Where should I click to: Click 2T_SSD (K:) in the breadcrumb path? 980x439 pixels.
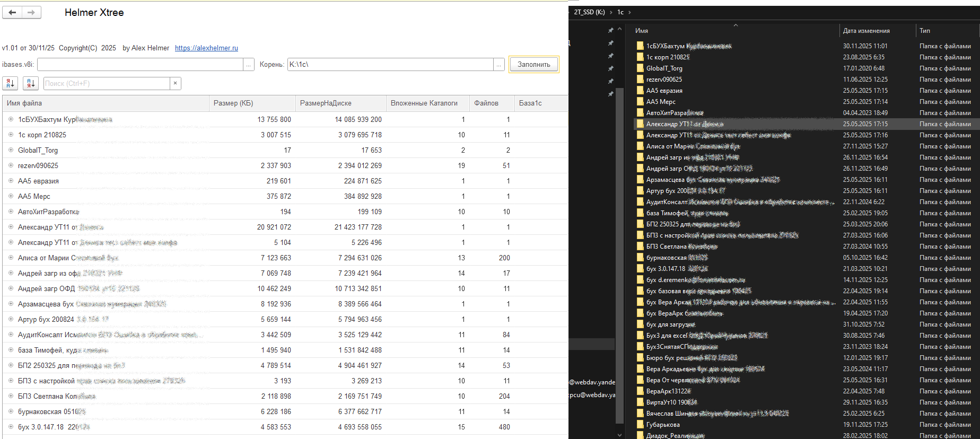tap(589, 12)
